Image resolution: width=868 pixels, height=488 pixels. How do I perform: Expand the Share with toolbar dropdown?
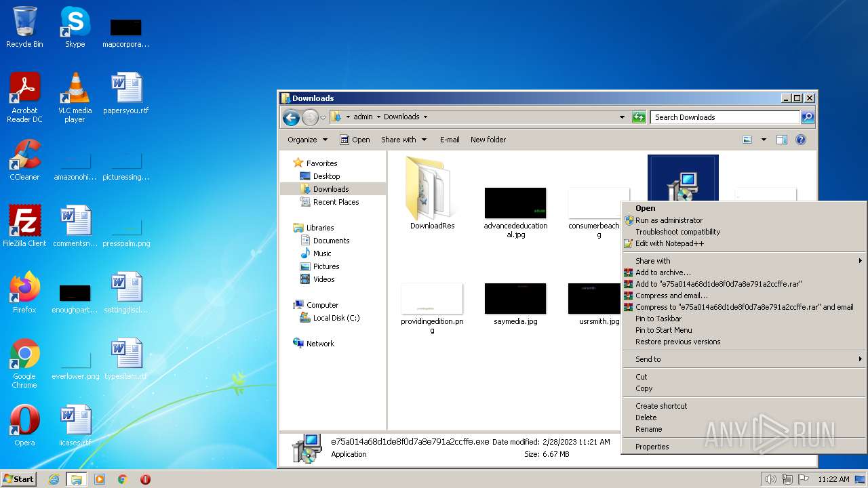pyautogui.click(x=404, y=140)
